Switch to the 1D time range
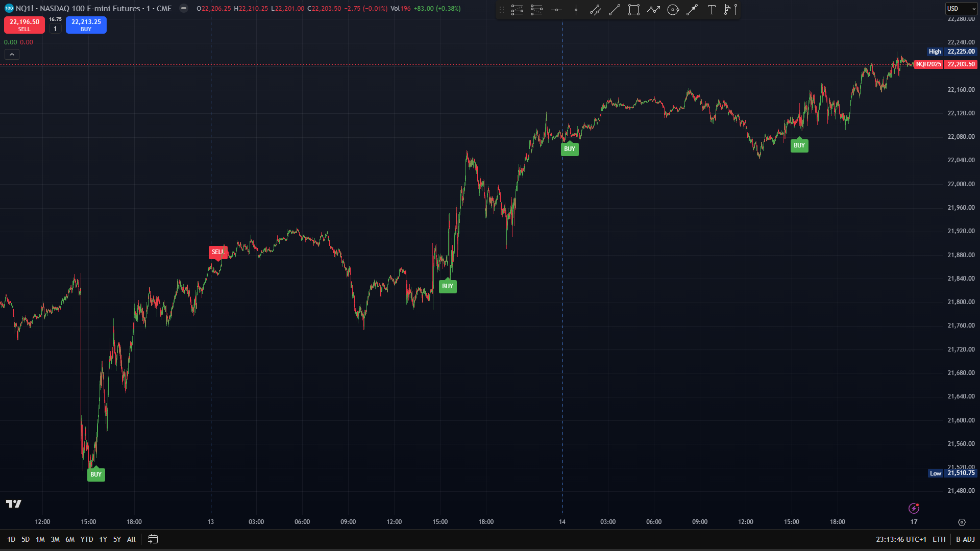Image resolution: width=980 pixels, height=551 pixels. (11, 539)
